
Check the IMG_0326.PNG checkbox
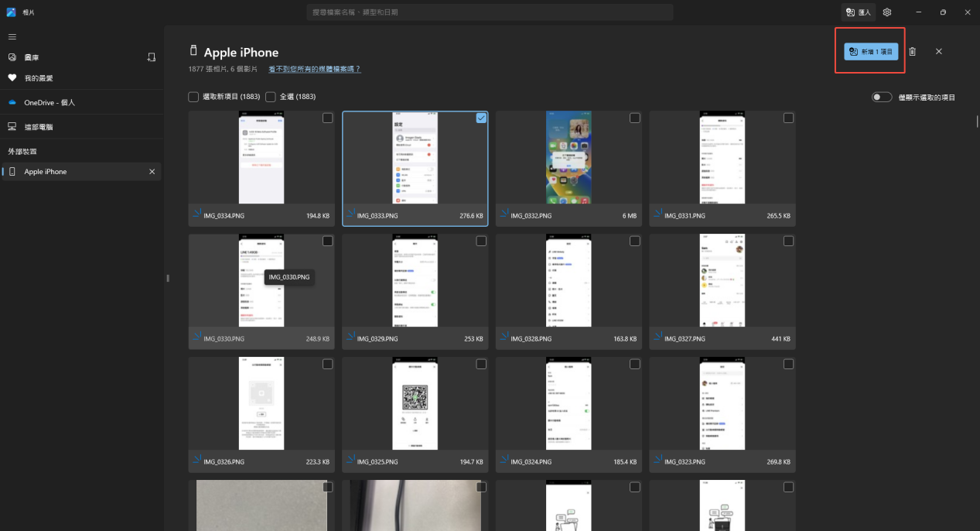tap(328, 364)
